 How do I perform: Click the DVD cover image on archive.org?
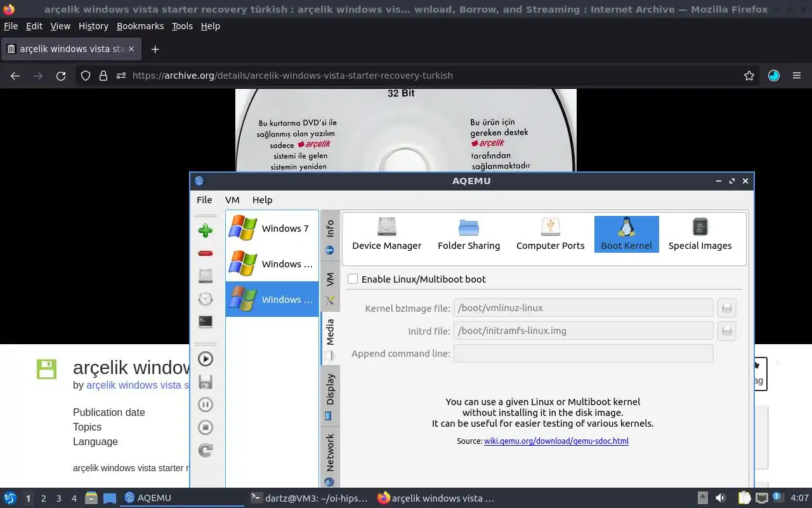tap(406, 130)
